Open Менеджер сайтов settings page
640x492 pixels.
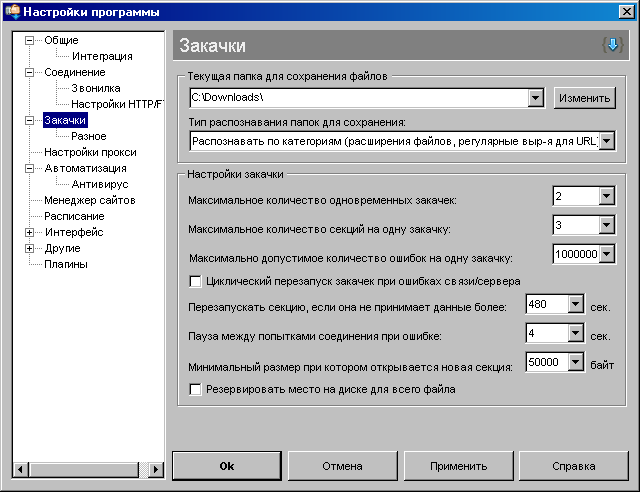pos(90,200)
